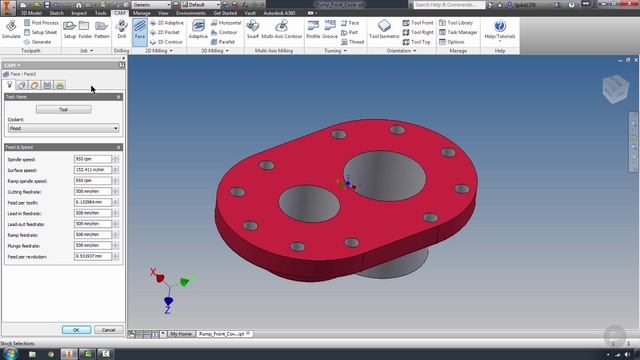The width and height of the screenshot is (640, 360).
Task: Click the Spindle speed input field
Action: click(x=93, y=159)
